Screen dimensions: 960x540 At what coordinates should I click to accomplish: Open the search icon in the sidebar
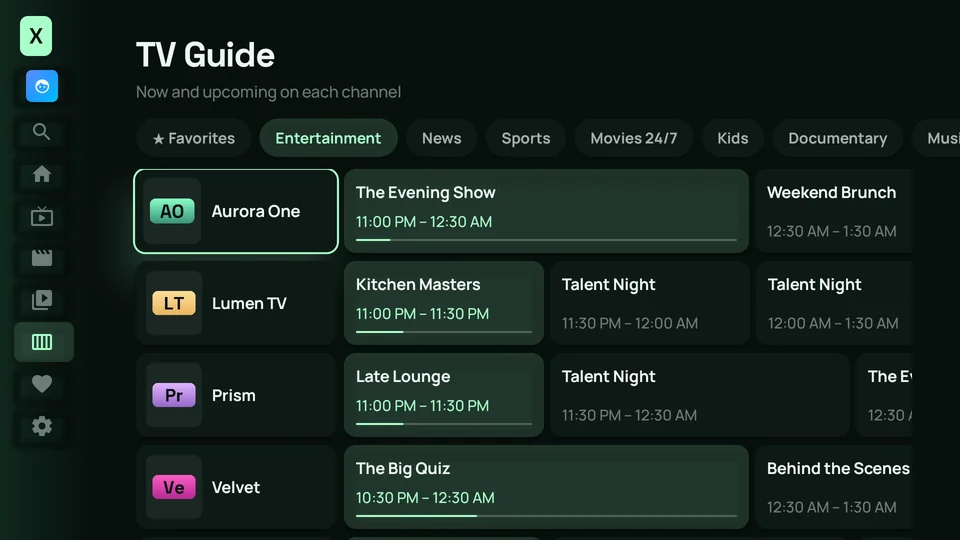tap(42, 132)
